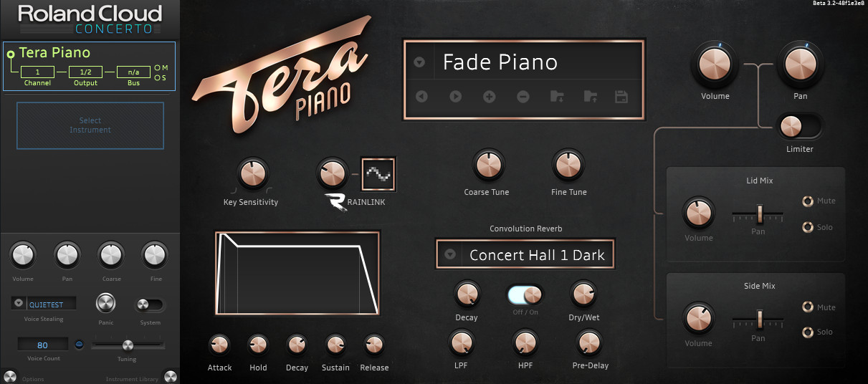Click the RAINLINK knob
The height and width of the screenshot is (384, 868).
point(331,173)
